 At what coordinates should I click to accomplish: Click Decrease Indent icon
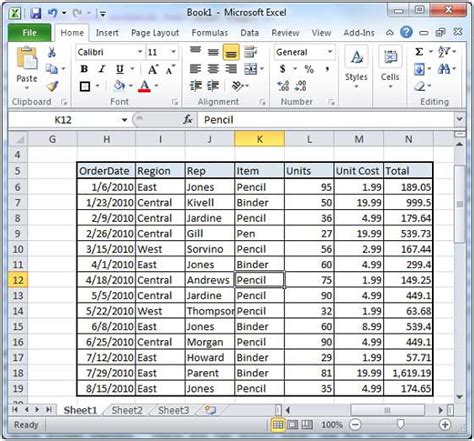tap(196, 86)
